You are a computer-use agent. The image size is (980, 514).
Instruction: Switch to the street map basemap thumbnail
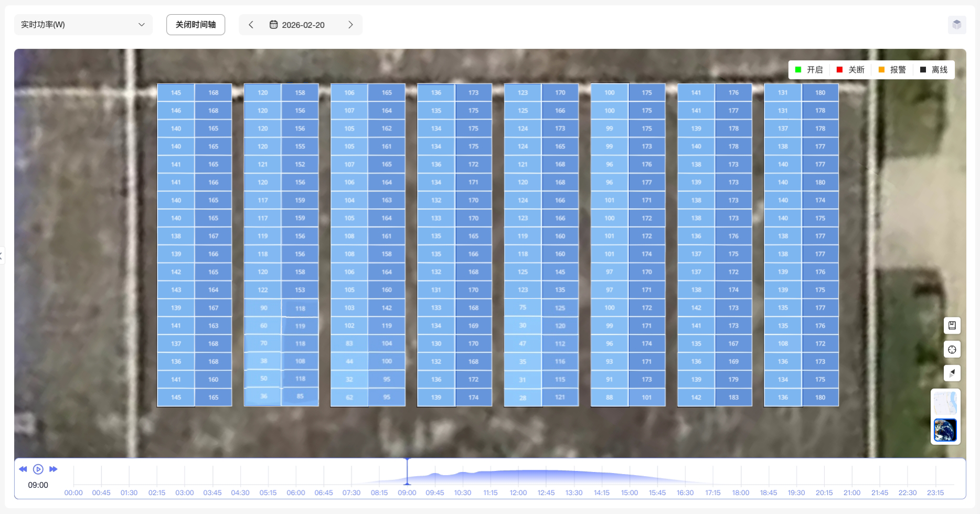pyautogui.click(x=945, y=404)
